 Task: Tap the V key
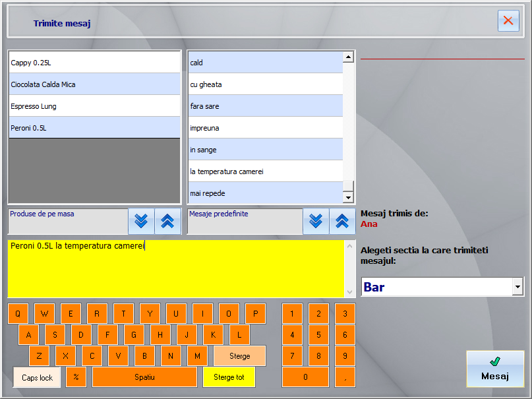118,356
